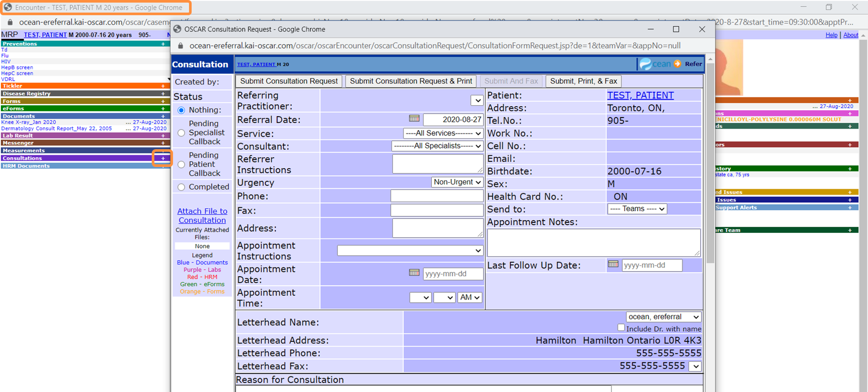Open the Appointment Time hour dropdown
This screenshot has height=392, width=868.
point(420,298)
